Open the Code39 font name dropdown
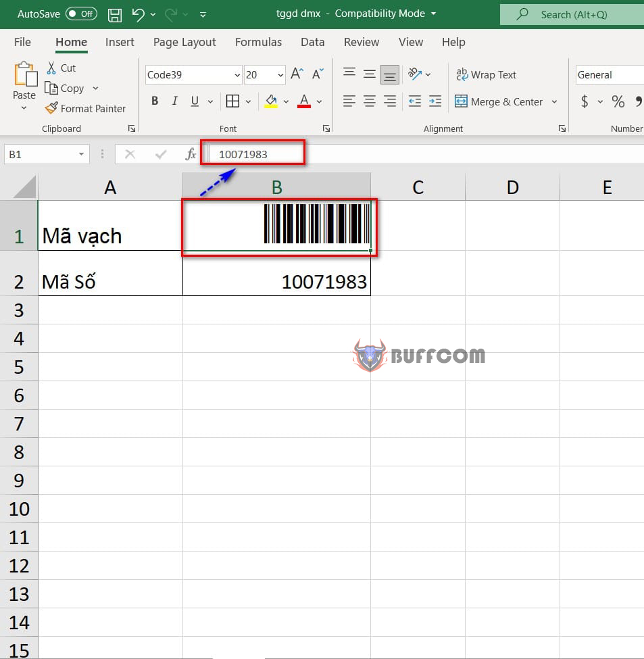The image size is (644, 659). (237, 75)
